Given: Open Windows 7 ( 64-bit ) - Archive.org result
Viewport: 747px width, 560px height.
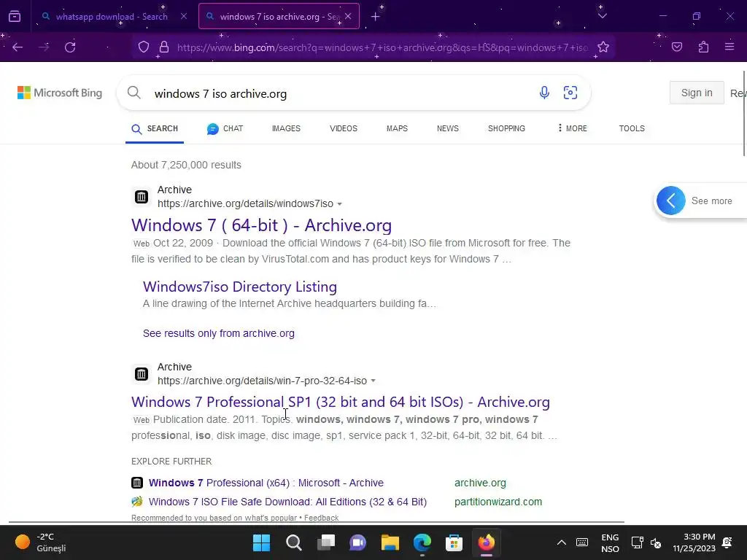Looking at the screenshot, I should pyautogui.click(x=261, y=225).
